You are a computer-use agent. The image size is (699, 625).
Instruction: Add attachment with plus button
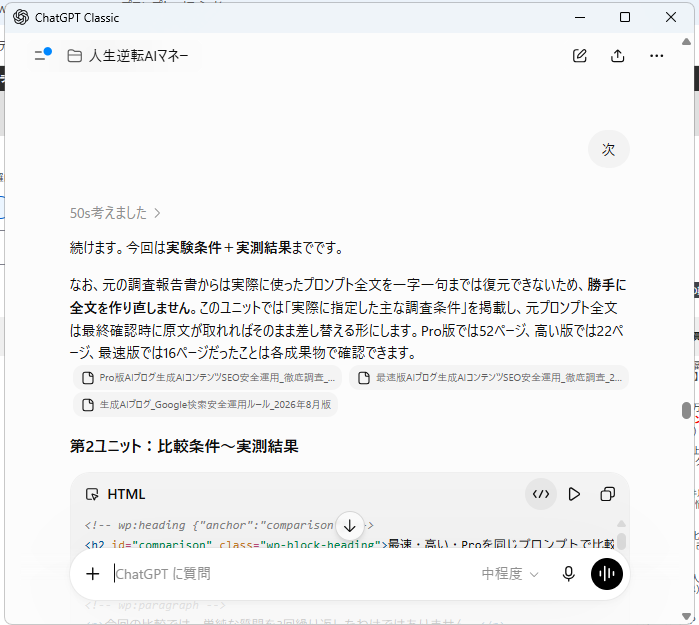click(93, 574)
